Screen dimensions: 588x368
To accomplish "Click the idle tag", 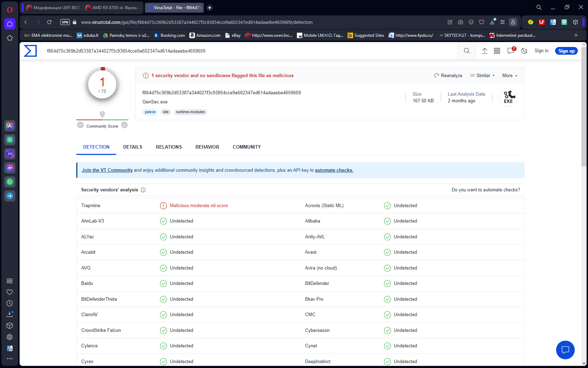I will (166, 112).
